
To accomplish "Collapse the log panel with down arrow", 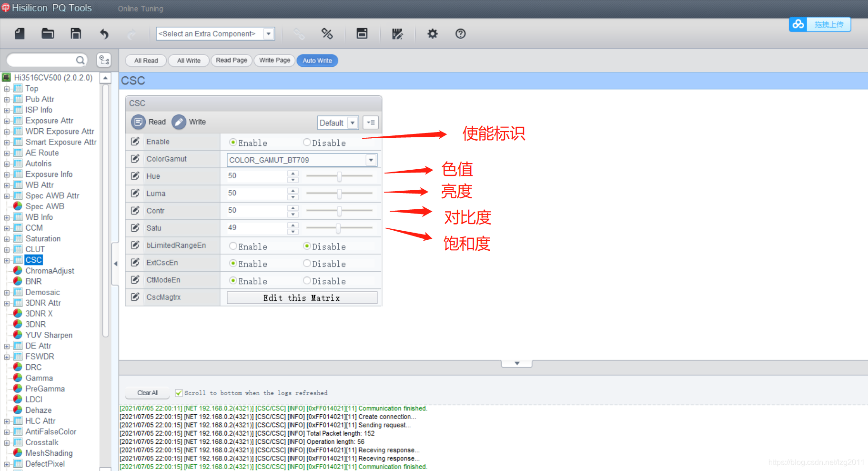I will [x=517, y=363].
